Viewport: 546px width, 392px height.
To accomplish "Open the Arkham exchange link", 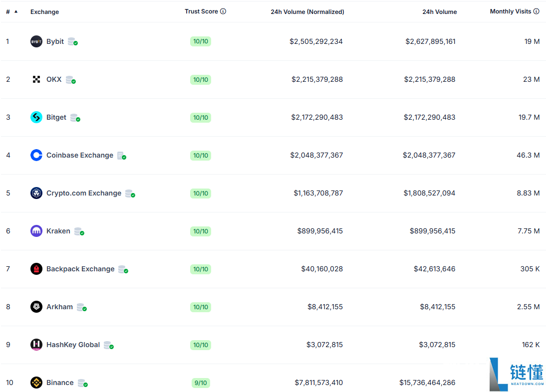I will coord(59,307).
